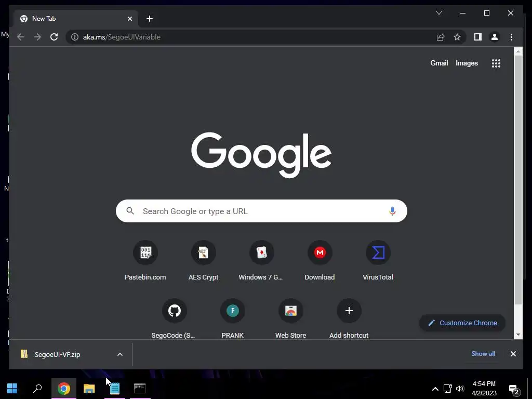
Task: Click the browser forward arrow
Action: (x=37, y=37)
